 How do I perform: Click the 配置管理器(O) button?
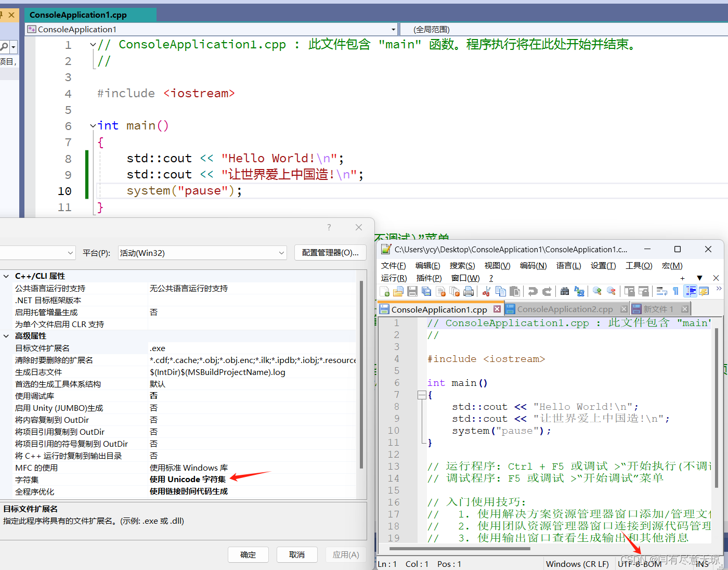click(x=330, y=252)
